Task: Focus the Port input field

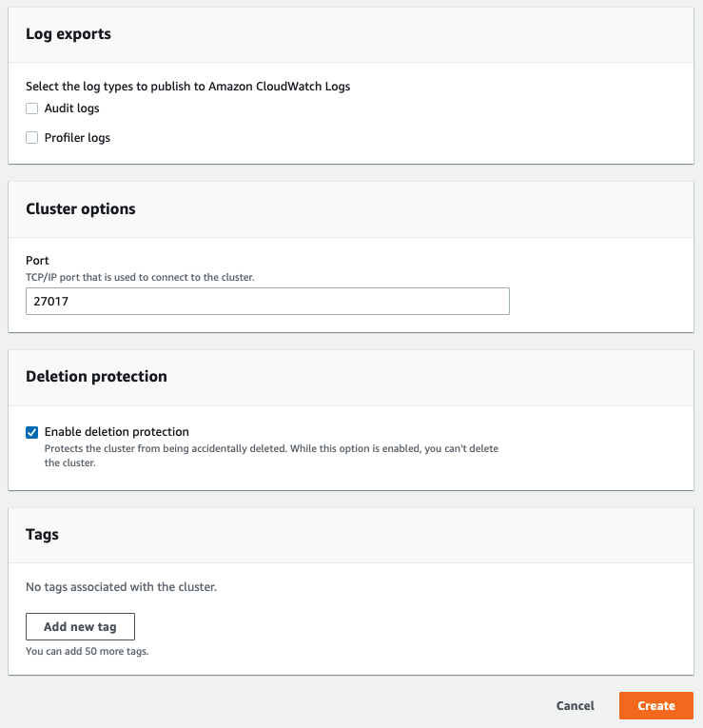Action: 267,301
